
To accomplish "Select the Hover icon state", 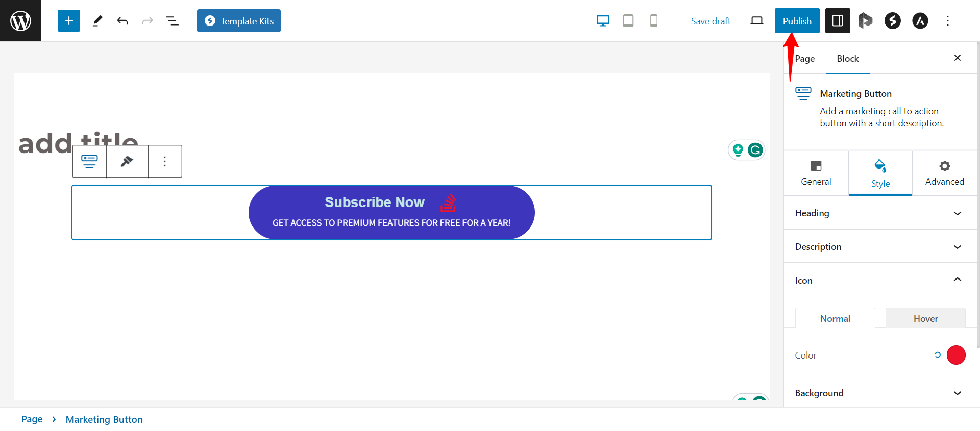I will [x=925, y=318].
